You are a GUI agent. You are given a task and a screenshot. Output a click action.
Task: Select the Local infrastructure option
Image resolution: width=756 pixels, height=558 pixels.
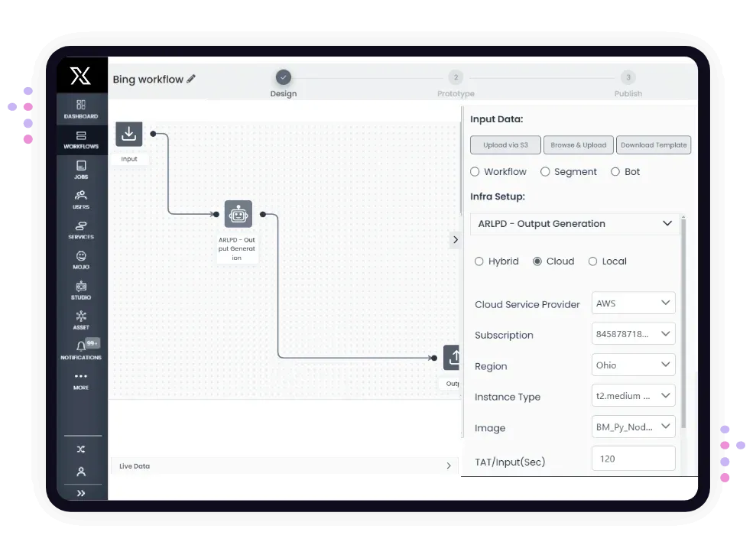click(x=592, y=261)
